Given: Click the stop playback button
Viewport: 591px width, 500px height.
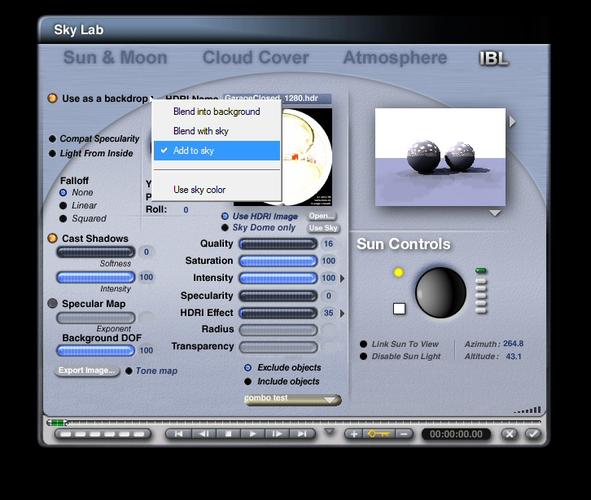Looking at the screenshot, I should pyautogui.click(x=228, y=434).
